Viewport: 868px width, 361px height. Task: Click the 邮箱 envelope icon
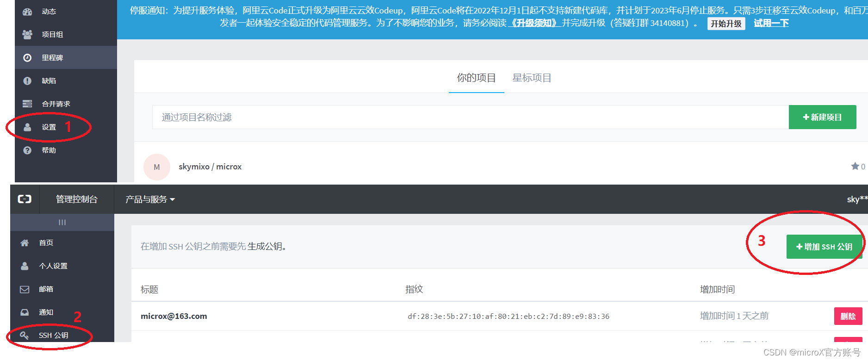point(25,289)
